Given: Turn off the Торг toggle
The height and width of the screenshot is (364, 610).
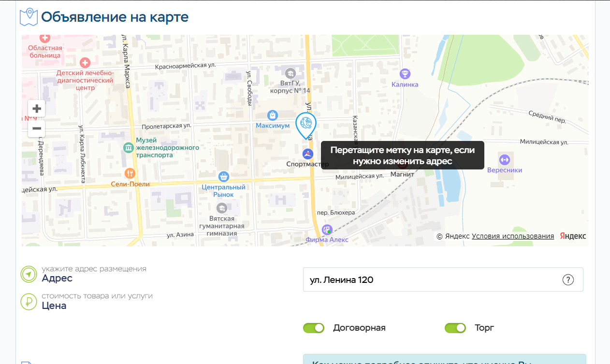Looking at the screenshot, I should pos(455,328).
